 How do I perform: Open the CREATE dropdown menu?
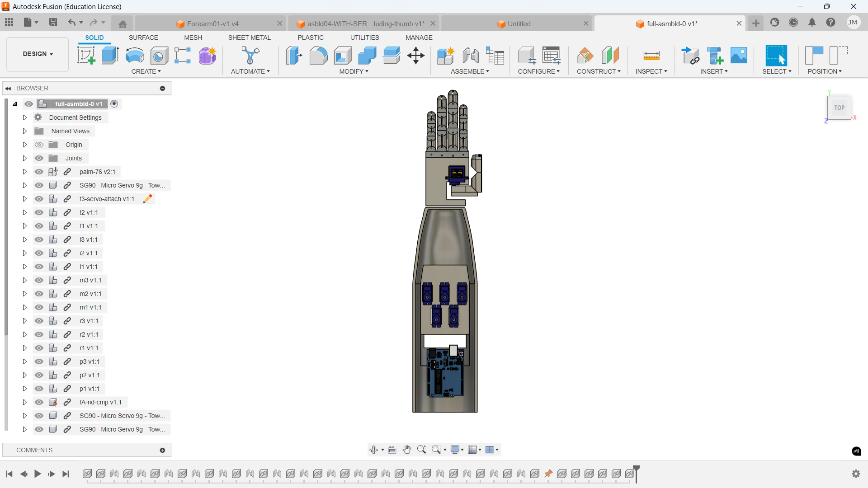coord(146,71)
